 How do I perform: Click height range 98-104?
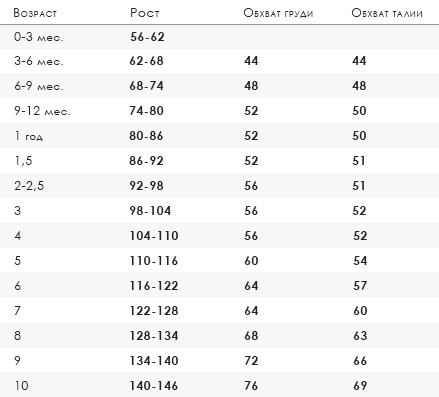tap(150, 211)
